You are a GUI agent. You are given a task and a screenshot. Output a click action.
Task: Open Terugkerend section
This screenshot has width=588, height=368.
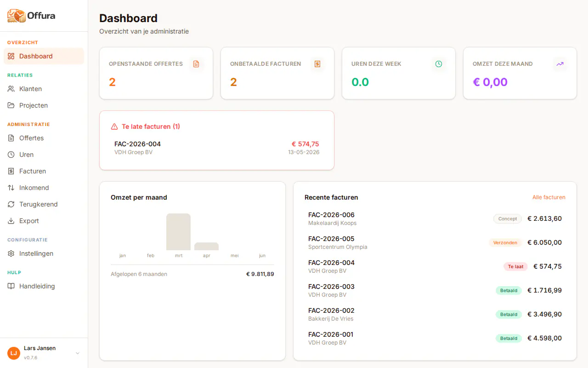pyautogui.click(x=44, y=204)
